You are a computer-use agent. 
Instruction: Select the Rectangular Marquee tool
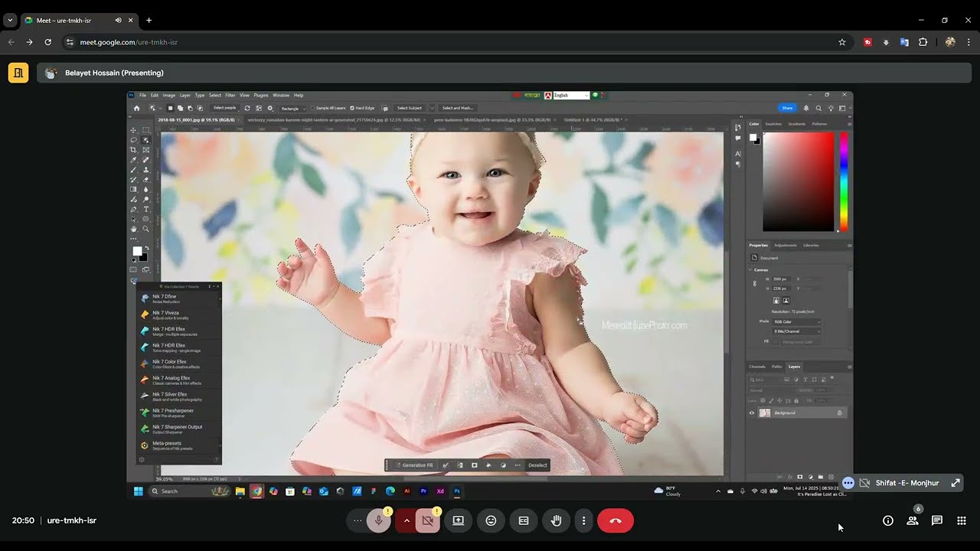[145, 130]
